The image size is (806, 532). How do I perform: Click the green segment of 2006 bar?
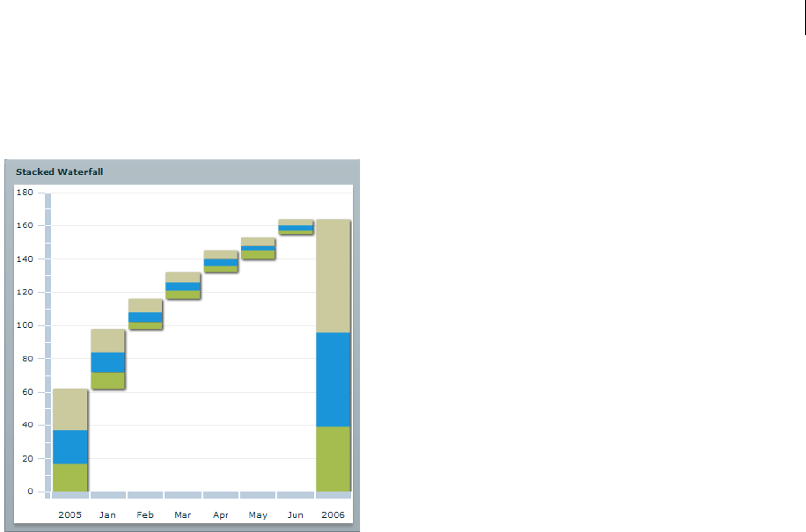(x=333, y=459)
